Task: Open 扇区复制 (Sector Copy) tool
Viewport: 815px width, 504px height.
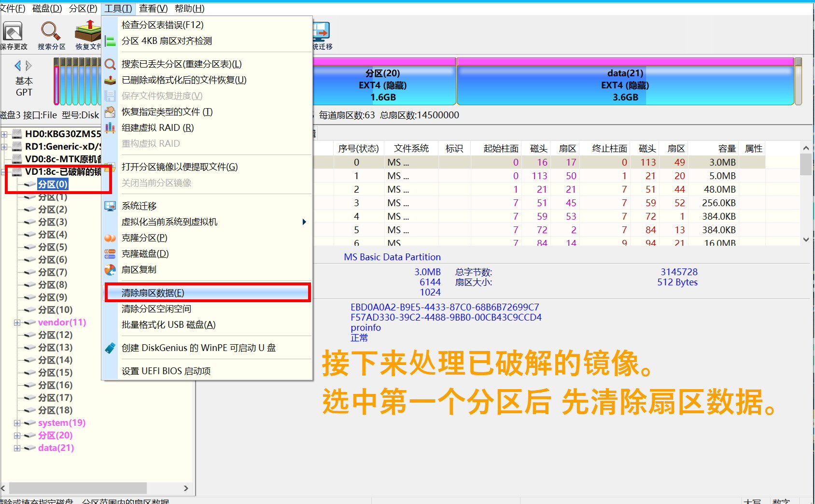Action: pos(139,269)
